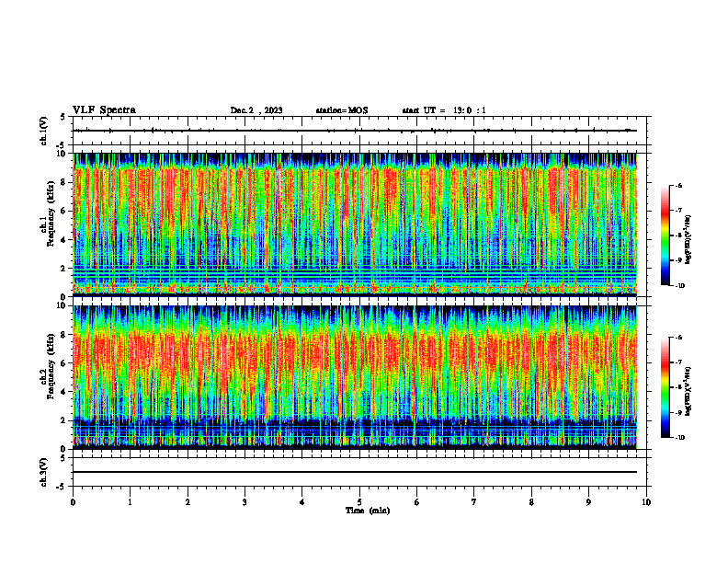Click the 'station=MOS' label
The height and width of the screenshot is (563, 728).
point(342,110)
